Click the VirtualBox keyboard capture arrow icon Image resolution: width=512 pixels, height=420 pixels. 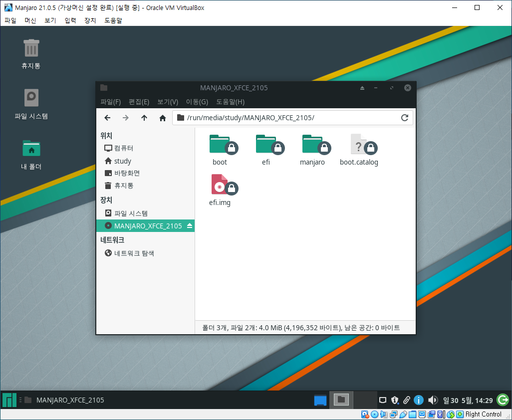(x=460, y=415)
